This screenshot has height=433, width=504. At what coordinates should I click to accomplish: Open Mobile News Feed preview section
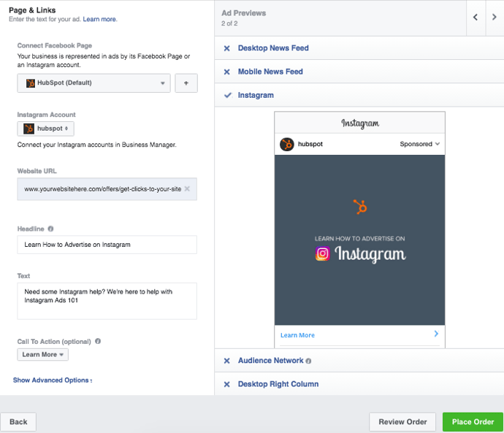[x=270, y=72]
